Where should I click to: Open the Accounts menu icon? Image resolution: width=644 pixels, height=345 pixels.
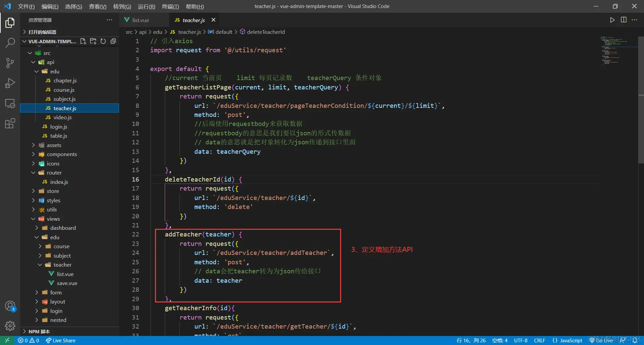(10, 306)
